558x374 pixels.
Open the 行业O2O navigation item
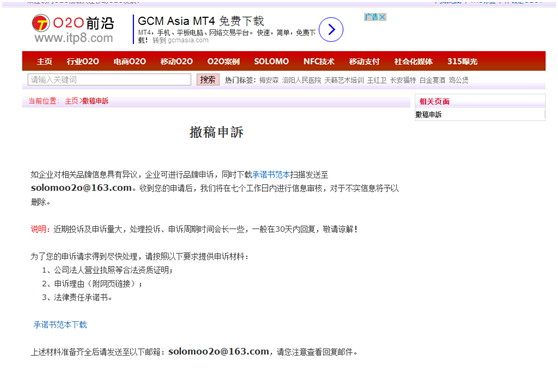83,62
